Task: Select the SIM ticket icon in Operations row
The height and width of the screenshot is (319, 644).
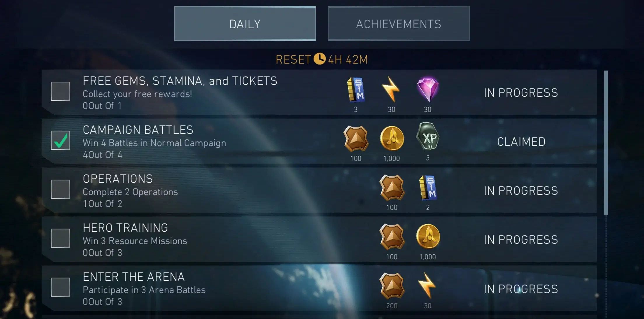Action: [x=428, y=187]
